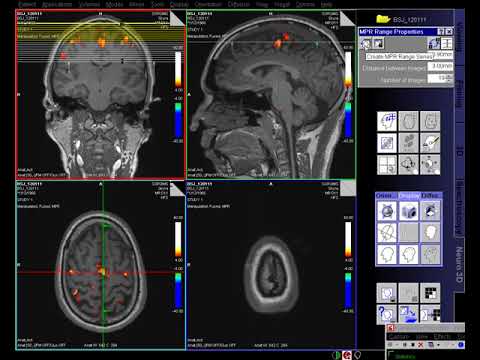Open Capture menu in small recorder window
The height and width of the screenshot is (360, 480).
pos(399,337)
